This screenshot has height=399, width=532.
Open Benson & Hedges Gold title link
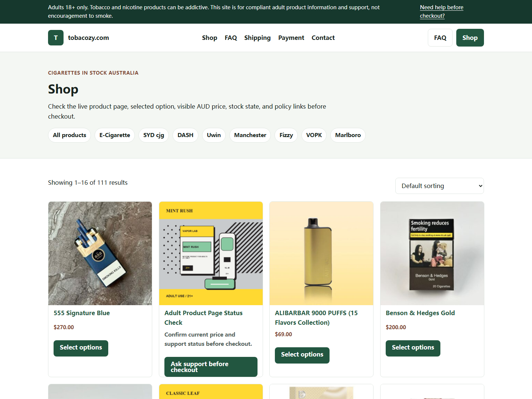pos(420,313)
